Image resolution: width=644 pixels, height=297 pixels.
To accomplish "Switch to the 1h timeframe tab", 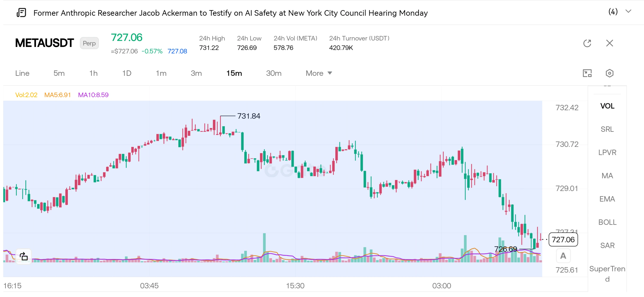I will 93,73.
